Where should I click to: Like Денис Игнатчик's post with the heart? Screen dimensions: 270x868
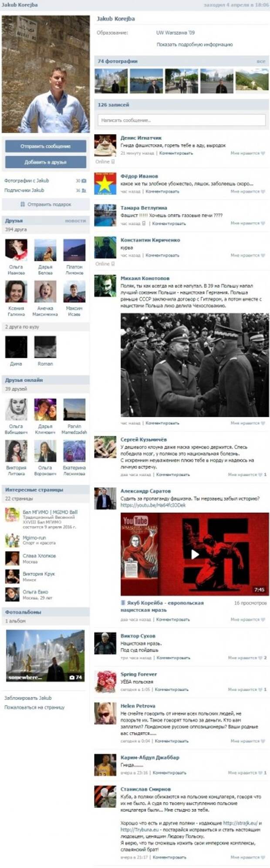pos(263,153)
